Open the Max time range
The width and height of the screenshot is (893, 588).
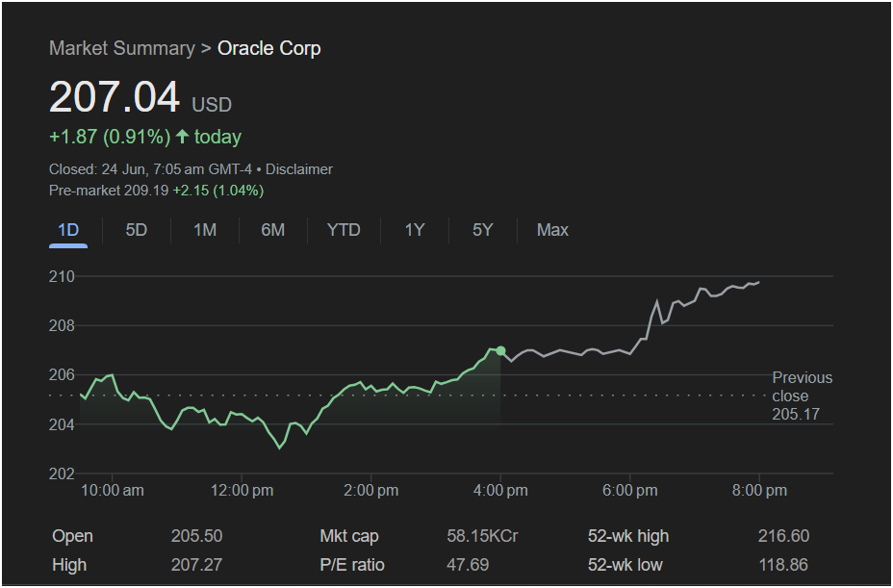pos(552,230)
